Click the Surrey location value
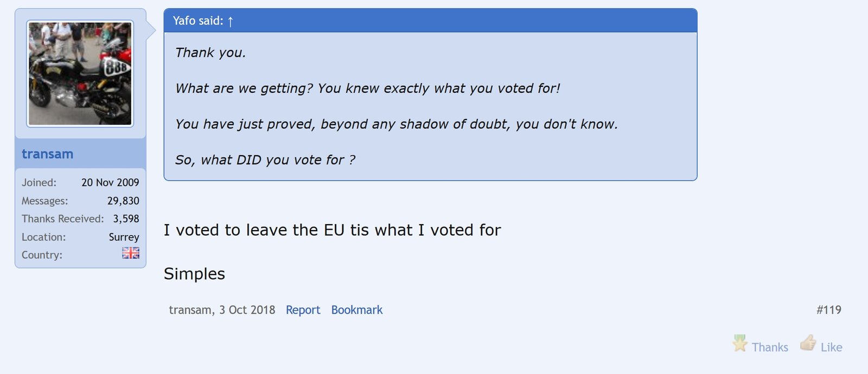This screenshot has width=868, height=374. [124, 237]
